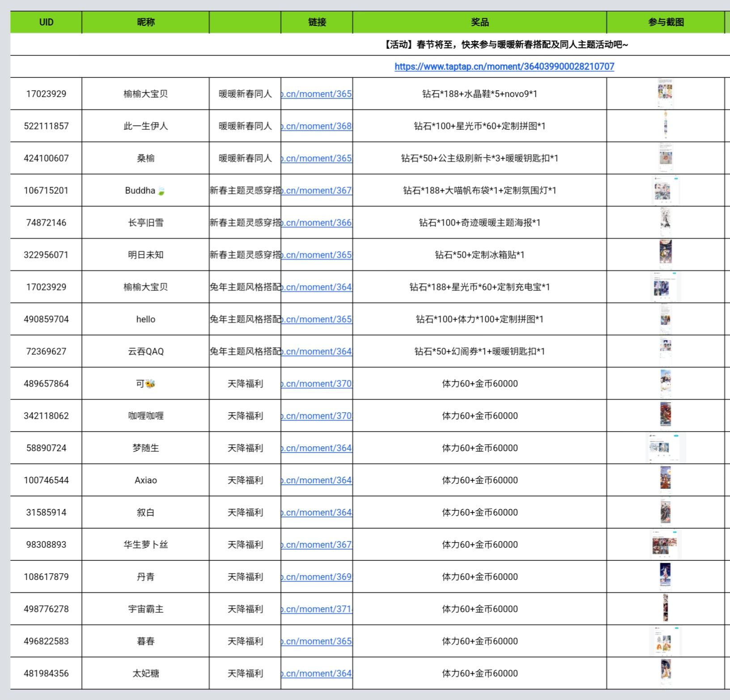Open screenshot thumbnail in 梦随生 row
The image size is (730, 700).
[x=666, y=448]
